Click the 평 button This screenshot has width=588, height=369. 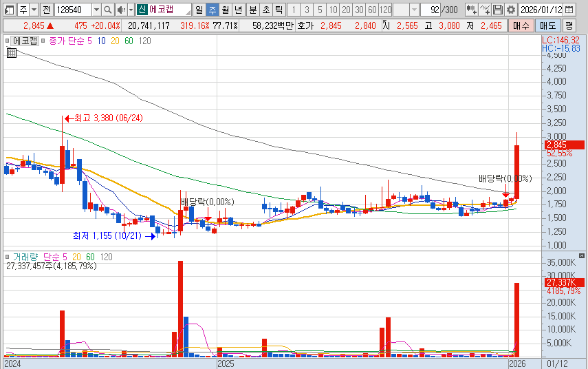coord(569,26)
